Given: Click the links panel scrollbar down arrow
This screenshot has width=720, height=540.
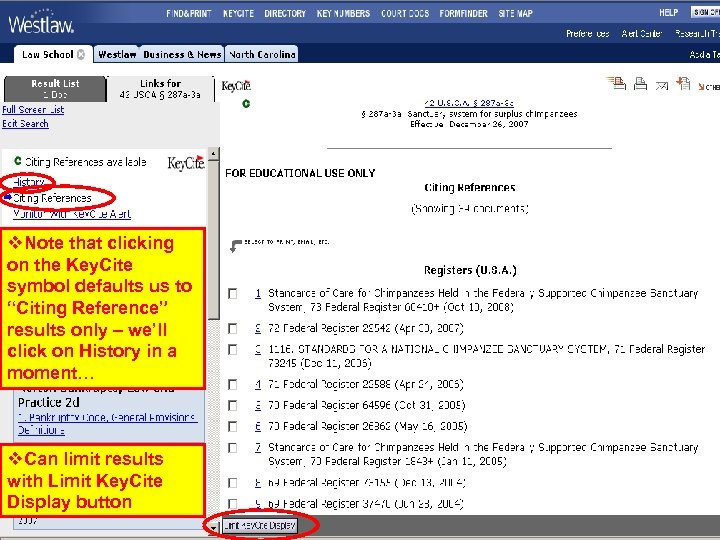Looking at the screenshot, I should click(213, 527).
